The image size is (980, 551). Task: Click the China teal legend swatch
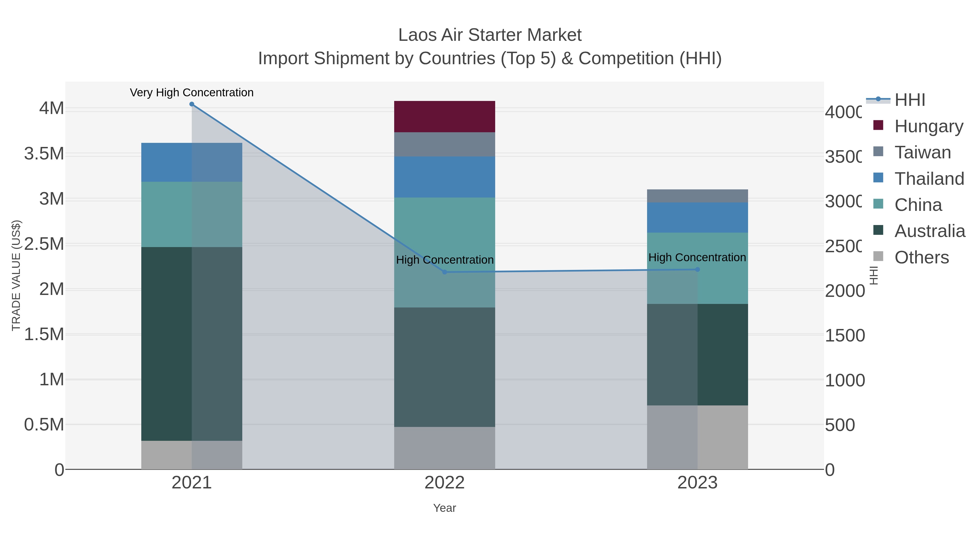pyautogui.click(x=878, y=204)
